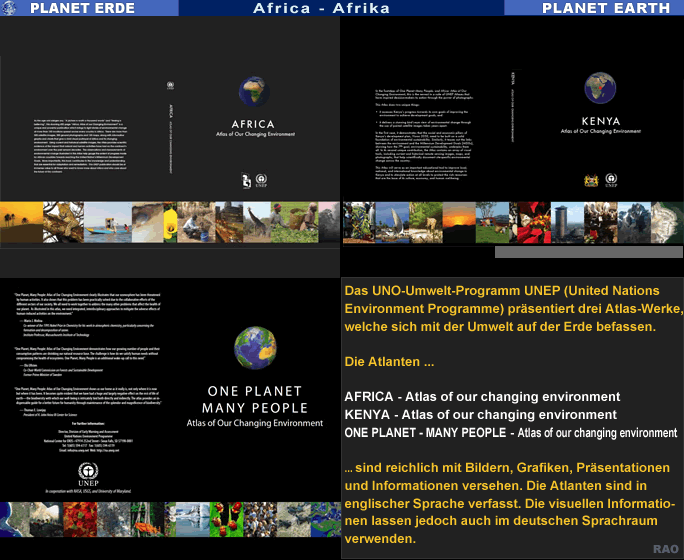Click the PLANET ERDE header label
This screenshot has width=684, height=560.
tap(82, 8)
